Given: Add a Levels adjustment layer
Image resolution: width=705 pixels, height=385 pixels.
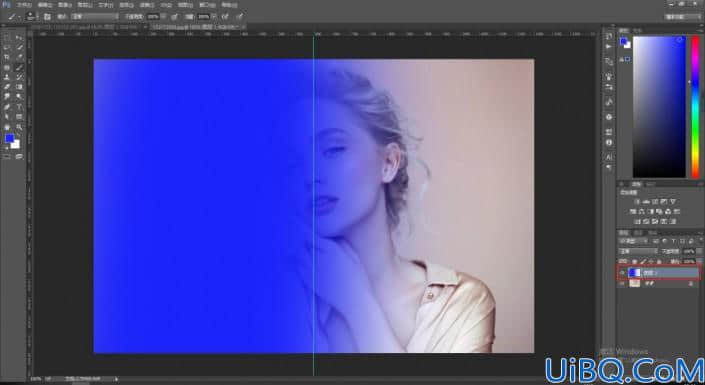Looking at the screenshot, I should pos(646,201).
